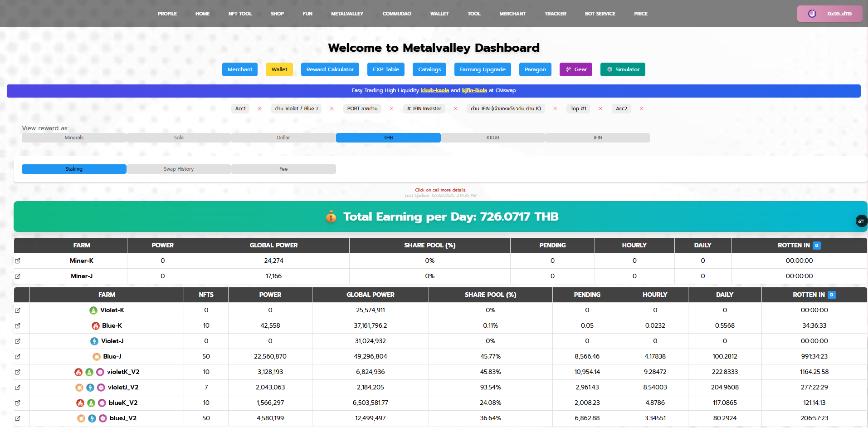This screenshot has height=428, width=868.
Task: Remove the Acc1 account tag
Action: click(260, 108)
